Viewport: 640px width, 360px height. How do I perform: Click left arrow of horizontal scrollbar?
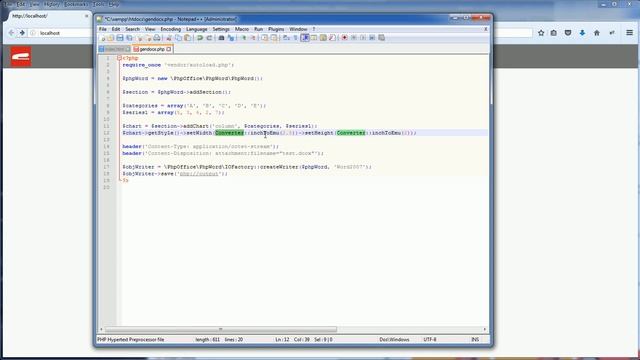[102, 329]
